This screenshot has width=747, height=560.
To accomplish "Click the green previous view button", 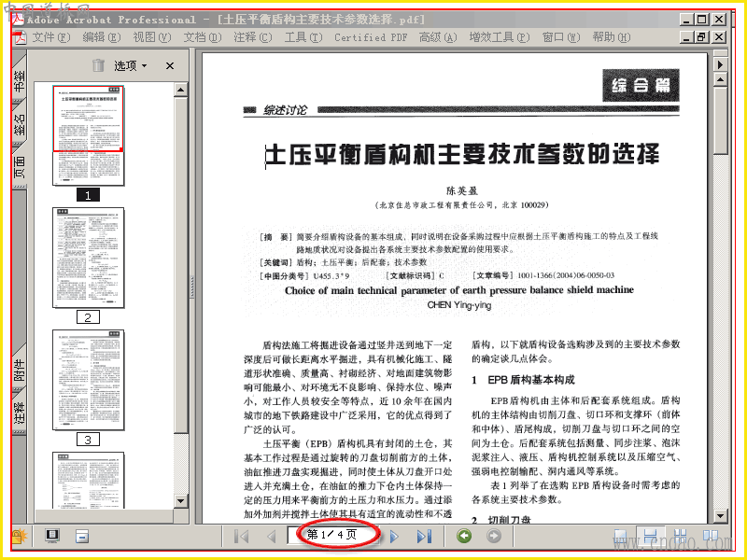I will click(x=464, y=536).
